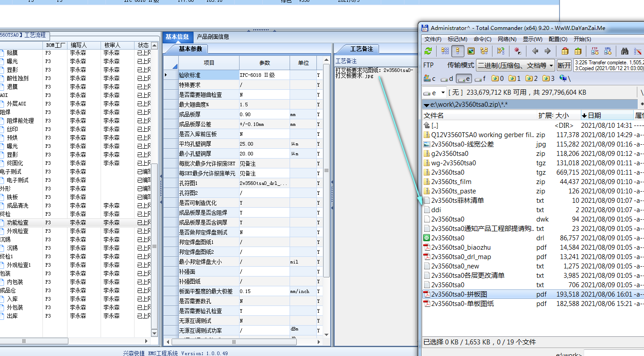This screenshot has width=644, height=356.
Task: Open the network neighborhood drive icon
Action: [x=565, y=79]
